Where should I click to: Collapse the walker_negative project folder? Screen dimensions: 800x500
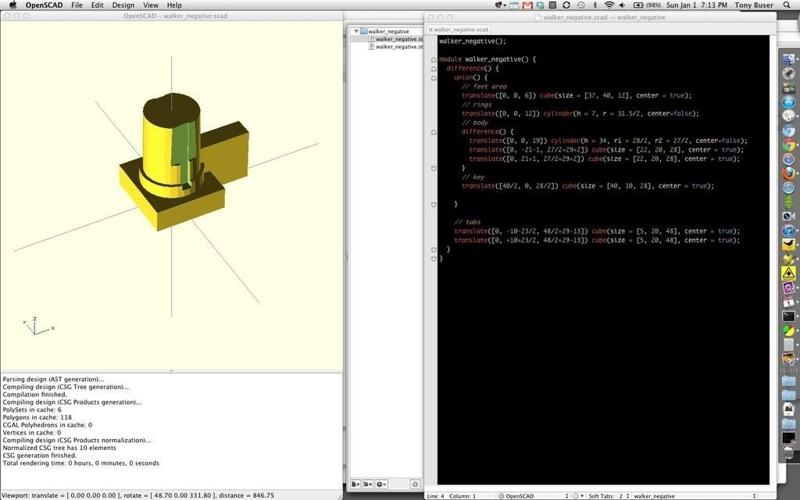[356, 31]
